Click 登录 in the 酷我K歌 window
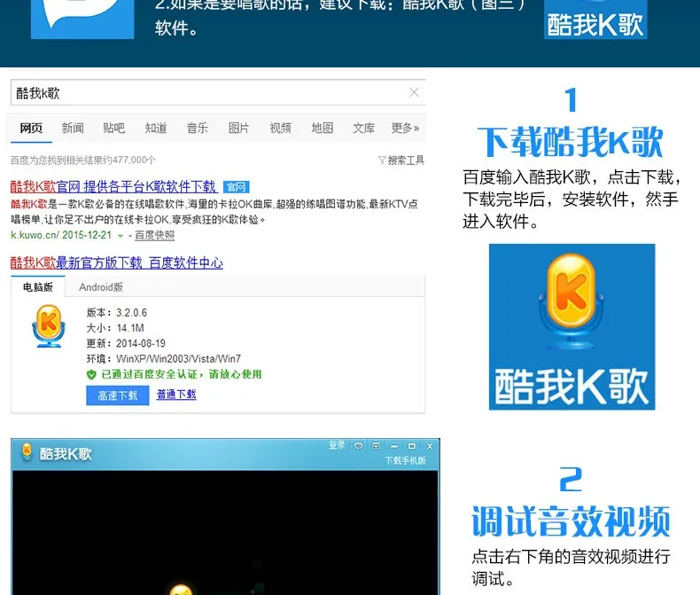This screenshot has width=700, height=595. pos(337,445)
